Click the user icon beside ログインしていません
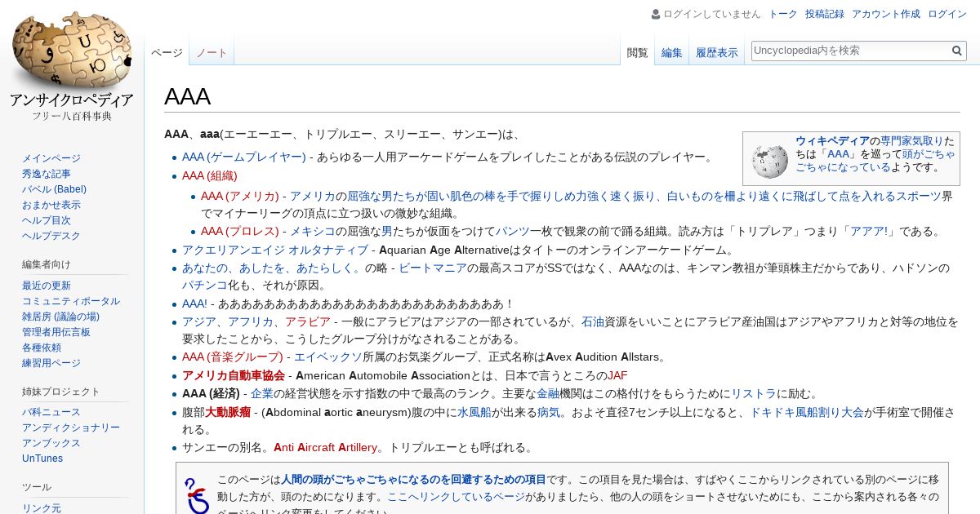 (x=655, y=14)
